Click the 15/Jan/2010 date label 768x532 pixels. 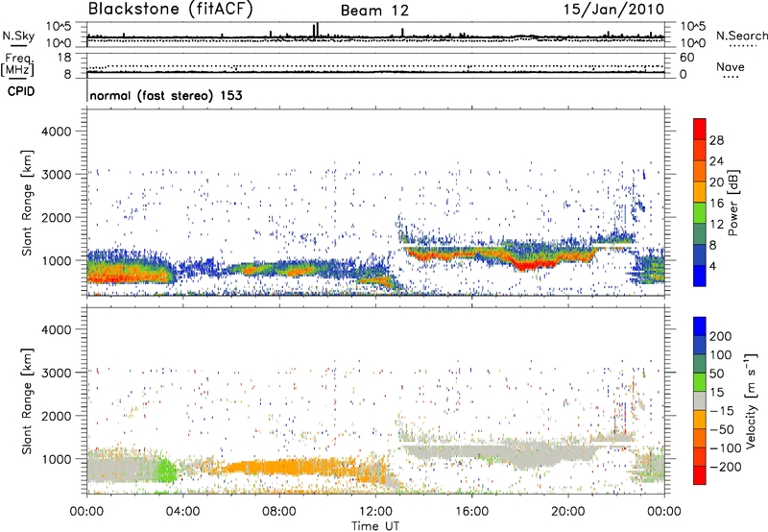(613, 10)
